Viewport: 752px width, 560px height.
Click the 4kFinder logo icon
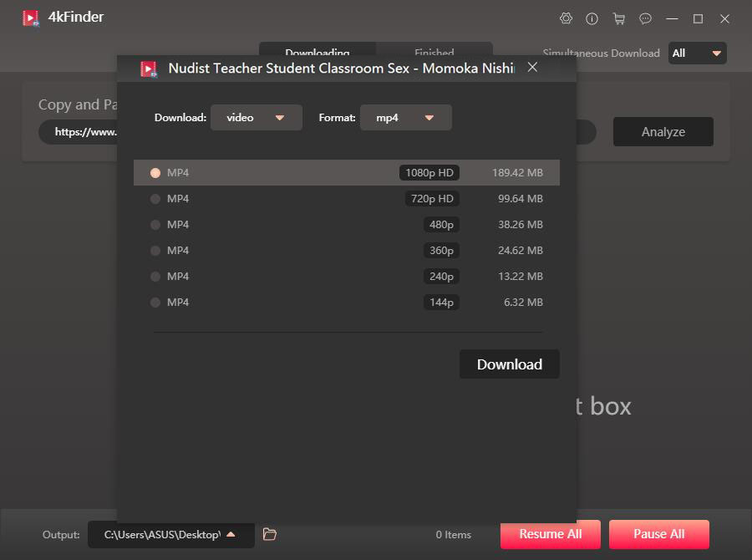tap(32, 17)
